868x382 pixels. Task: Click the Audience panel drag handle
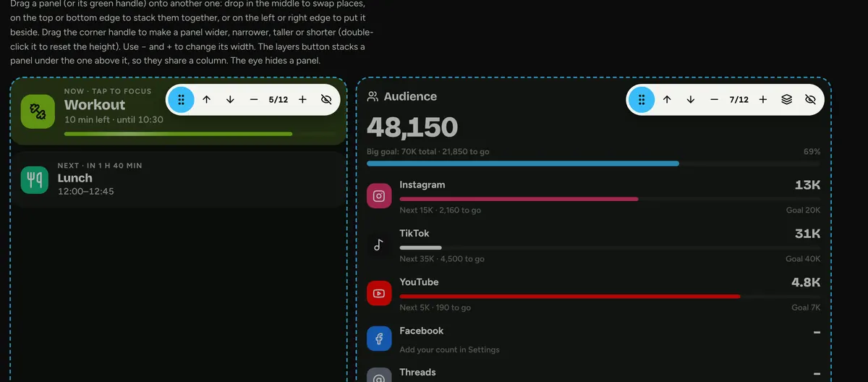click(642, 99)
